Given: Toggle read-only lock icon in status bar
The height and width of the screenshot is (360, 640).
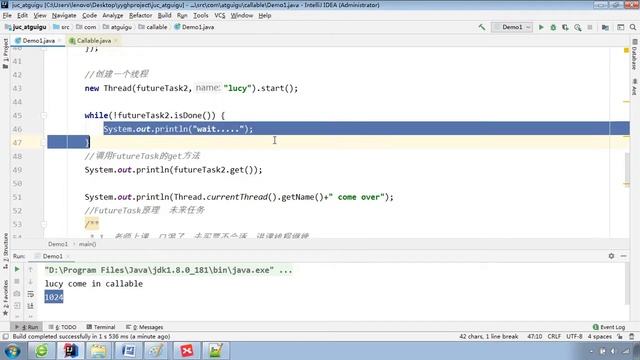Looking at the screenshot, I should [620, 336].
